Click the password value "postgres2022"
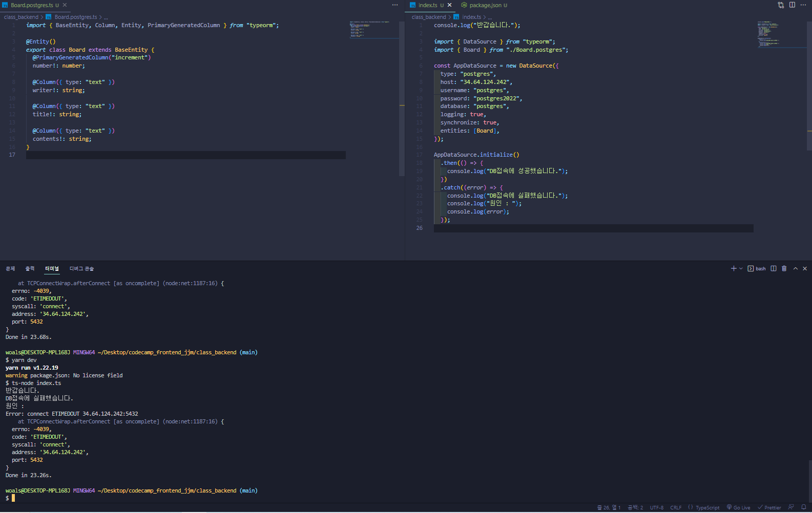Viewport: 812px width, 513px height. [496, 99]
